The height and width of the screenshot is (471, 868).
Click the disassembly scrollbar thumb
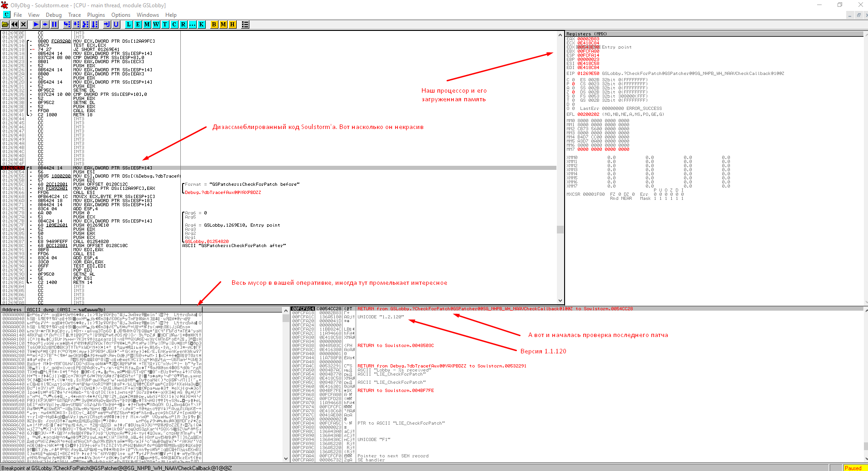click(x=560, y=230)
